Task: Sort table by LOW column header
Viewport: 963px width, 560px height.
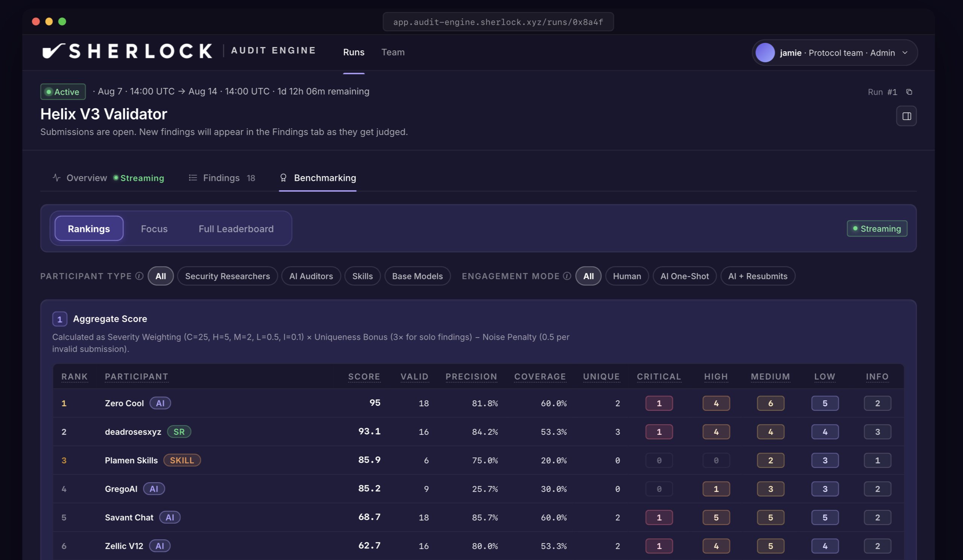Action: (825, 377)
